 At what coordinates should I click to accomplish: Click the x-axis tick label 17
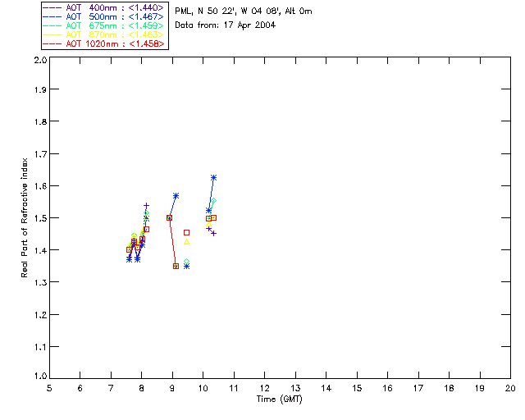coord(418,388)
